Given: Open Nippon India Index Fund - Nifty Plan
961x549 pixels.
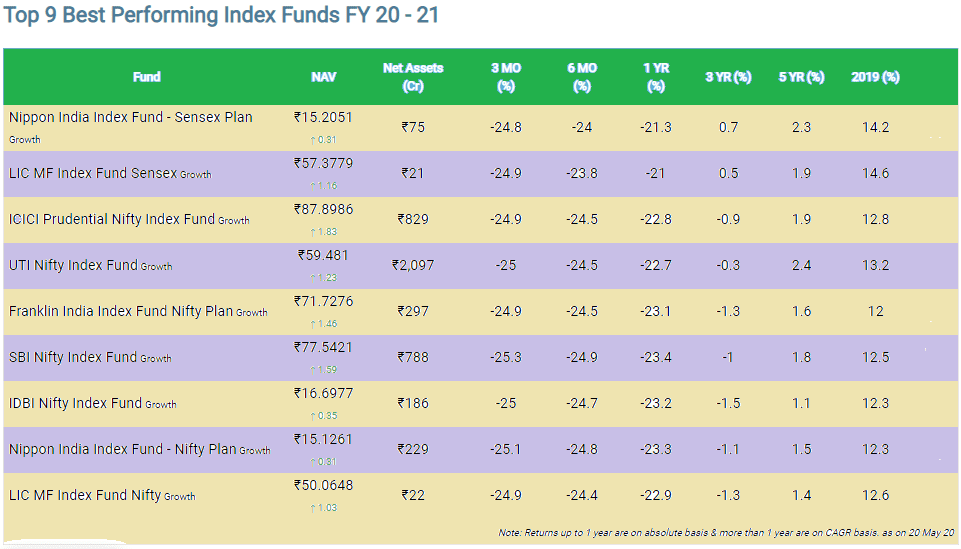Looking at the screenshot, I should [123, 449].
